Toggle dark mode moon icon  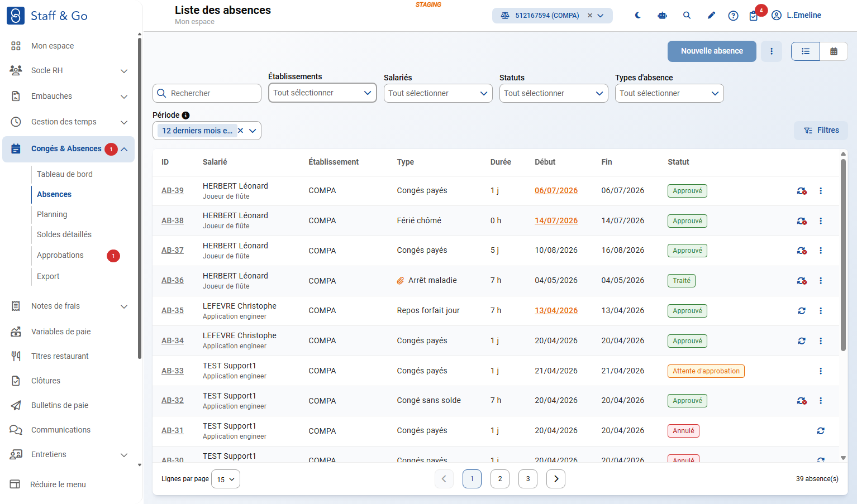638,16
